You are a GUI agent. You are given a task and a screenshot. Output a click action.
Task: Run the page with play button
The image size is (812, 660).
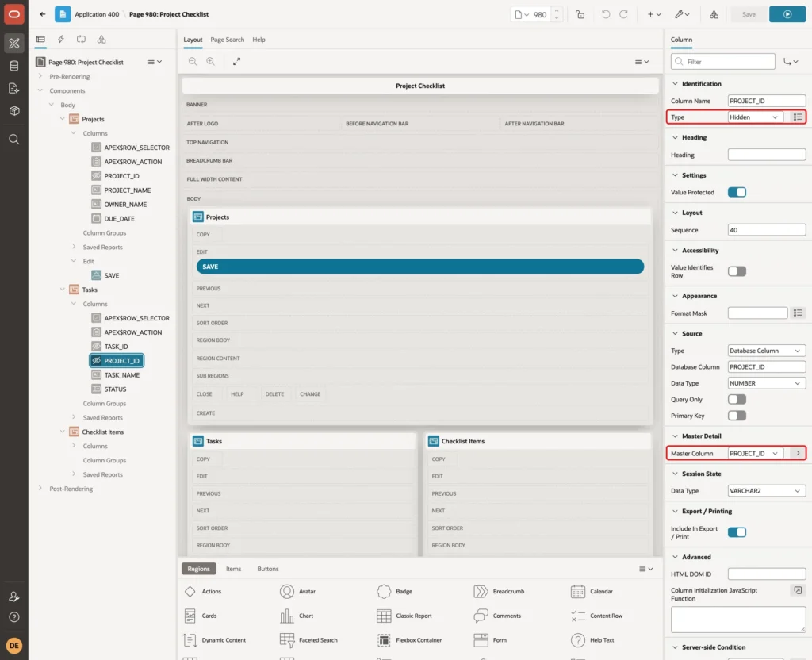tap(787, 14)
